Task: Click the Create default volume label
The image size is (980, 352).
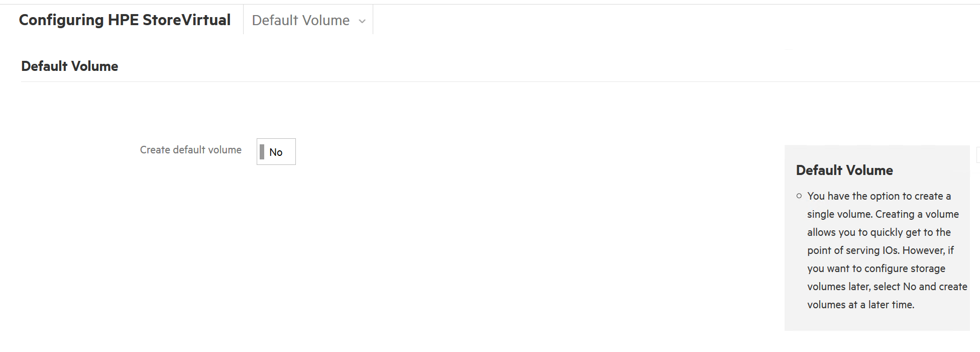Action: click(190, 150)
